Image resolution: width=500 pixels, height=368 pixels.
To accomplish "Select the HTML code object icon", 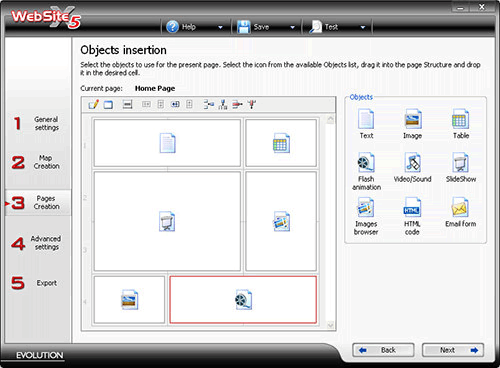I will point(413,207).
